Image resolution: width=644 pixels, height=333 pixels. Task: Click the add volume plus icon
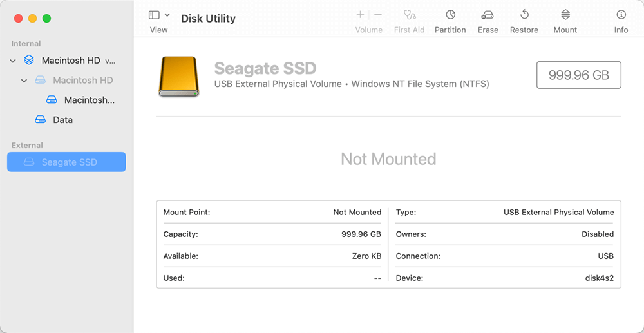(360, 15)
